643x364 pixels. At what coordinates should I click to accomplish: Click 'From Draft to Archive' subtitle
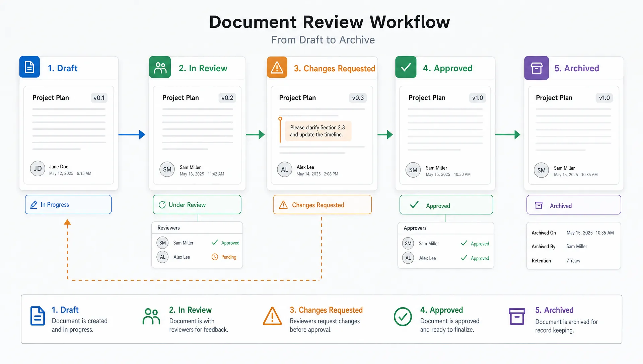tap(323, 40)
